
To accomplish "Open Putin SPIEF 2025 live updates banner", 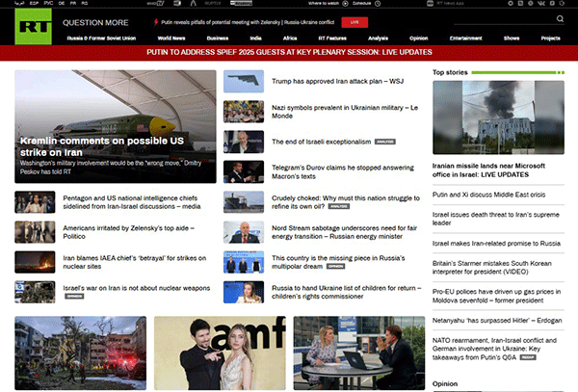I will [x=289, y=52].
